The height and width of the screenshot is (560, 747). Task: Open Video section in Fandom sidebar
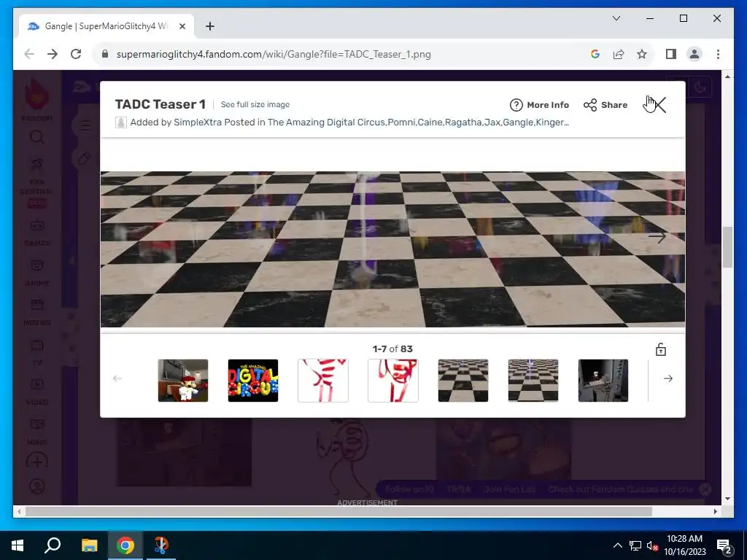click(x=36, y=392)
